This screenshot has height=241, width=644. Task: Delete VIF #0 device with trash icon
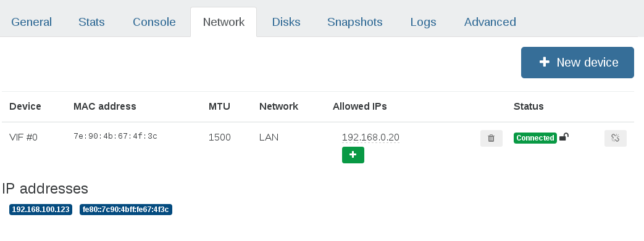point(491,138)
